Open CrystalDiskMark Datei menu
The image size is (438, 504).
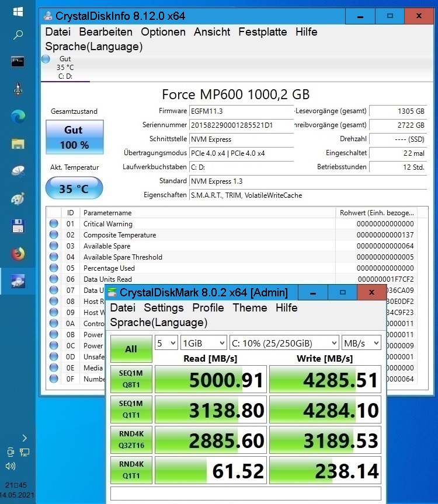(x=123, y=307)
